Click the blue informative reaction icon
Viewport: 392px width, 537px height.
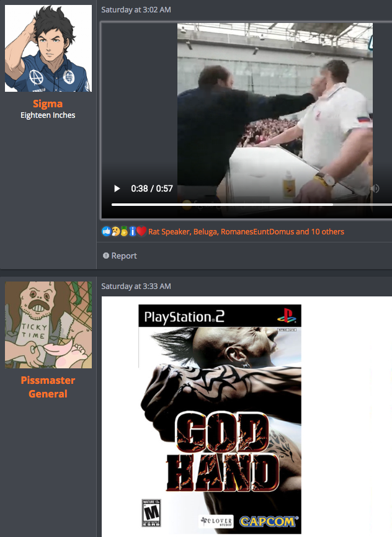click(133, 231)
